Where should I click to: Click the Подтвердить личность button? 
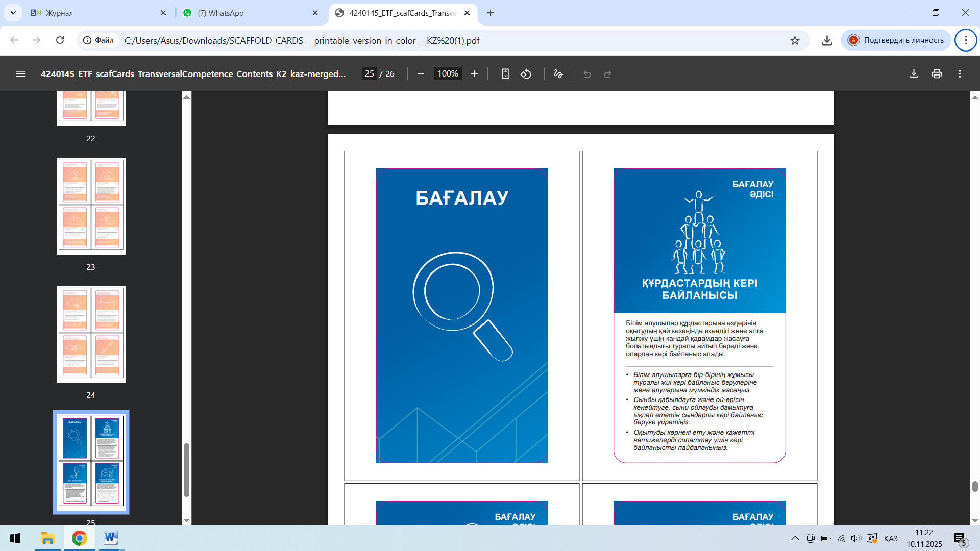click(897, 40)
